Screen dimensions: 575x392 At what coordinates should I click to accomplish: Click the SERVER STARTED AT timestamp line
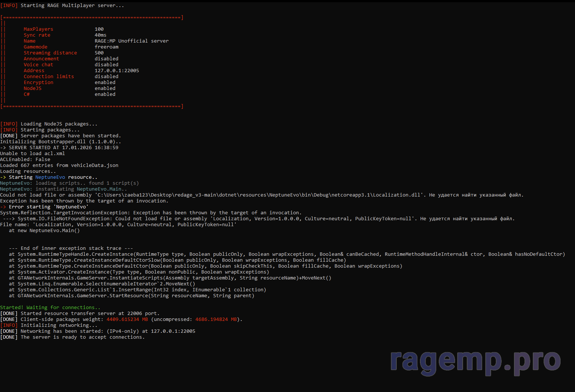(x=59, y=148)
